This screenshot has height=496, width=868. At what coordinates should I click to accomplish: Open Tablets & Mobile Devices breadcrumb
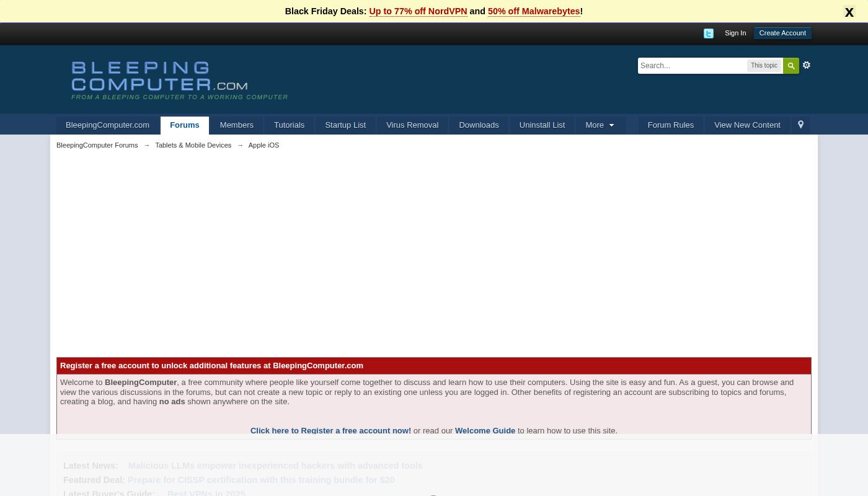coord(193,145)
